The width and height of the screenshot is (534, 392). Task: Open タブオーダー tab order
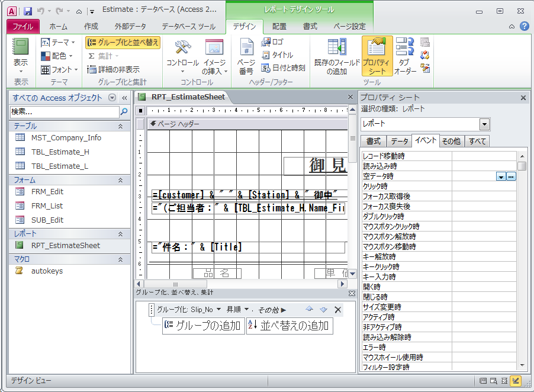(x=405, y=56)
